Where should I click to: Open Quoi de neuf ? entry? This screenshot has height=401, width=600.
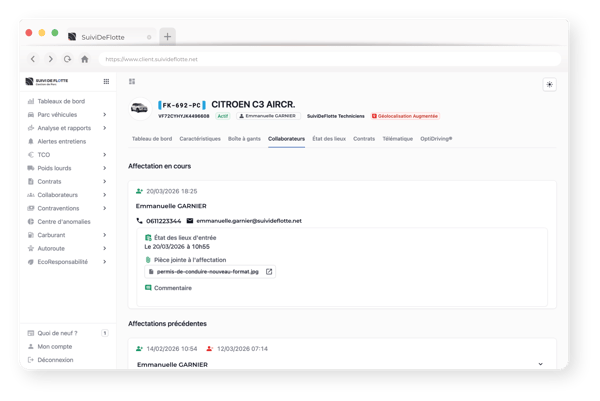click(57, 333)
